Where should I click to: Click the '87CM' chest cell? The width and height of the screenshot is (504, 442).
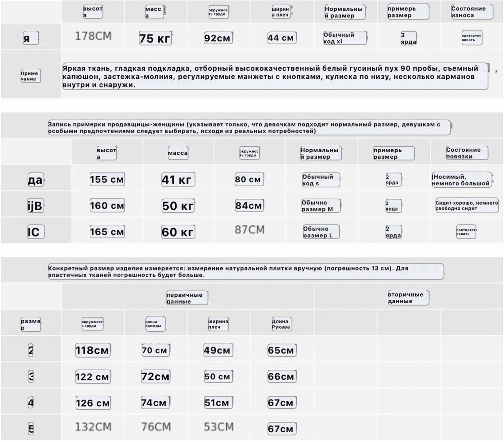point(250,230)
